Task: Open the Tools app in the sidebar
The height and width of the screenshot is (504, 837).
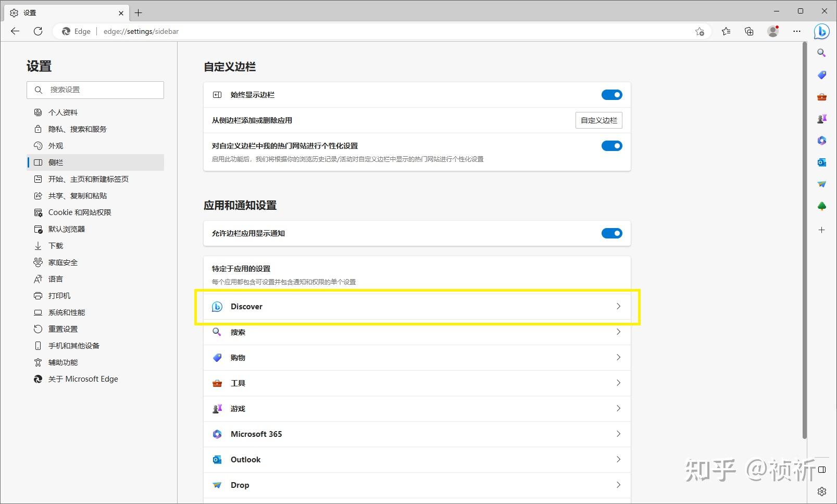Action: [821, 97]
